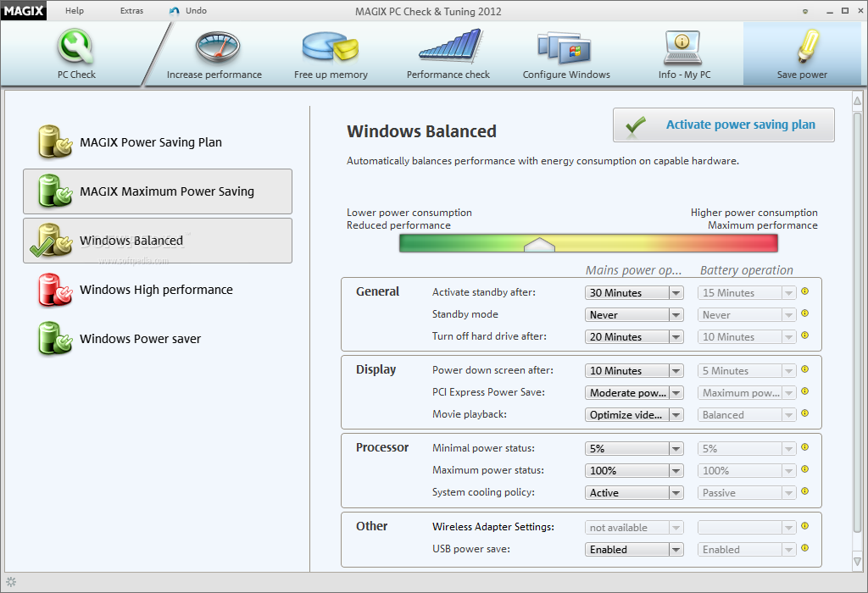Open mains PCI Express Power Save dropdown
The height and width of the screenshot is (593, 868).
point(634,393)
